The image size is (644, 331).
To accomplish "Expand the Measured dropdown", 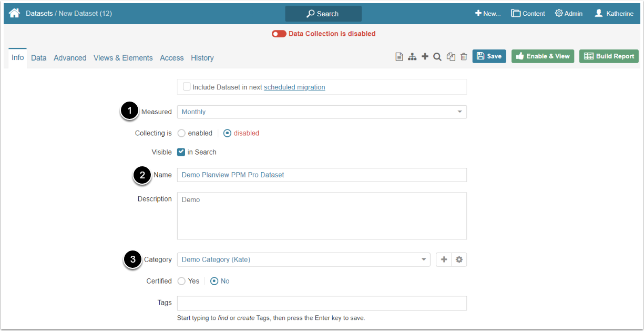I will [321, 112].
